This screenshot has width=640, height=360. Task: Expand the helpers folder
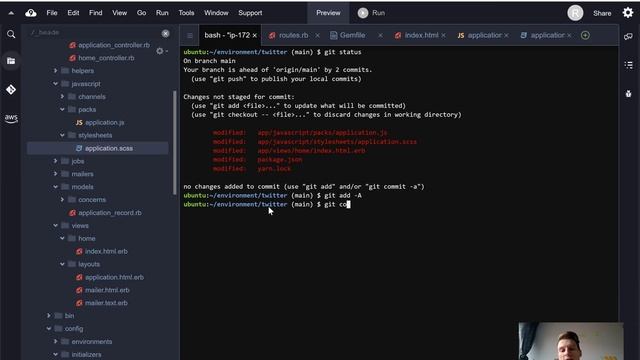[56, 71]
